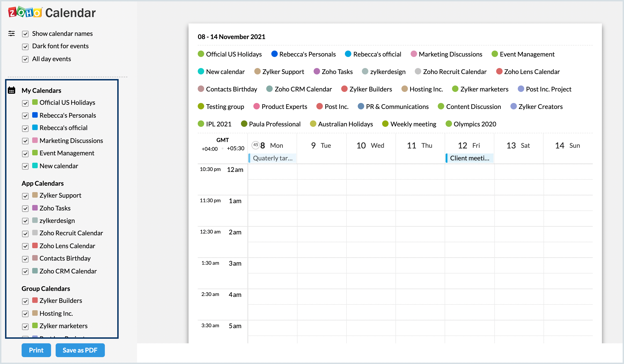Image resolution: width=624 pixels, height=364 pixels.
Task: Click the print settings sliders icon
Action: click(11, 33)
